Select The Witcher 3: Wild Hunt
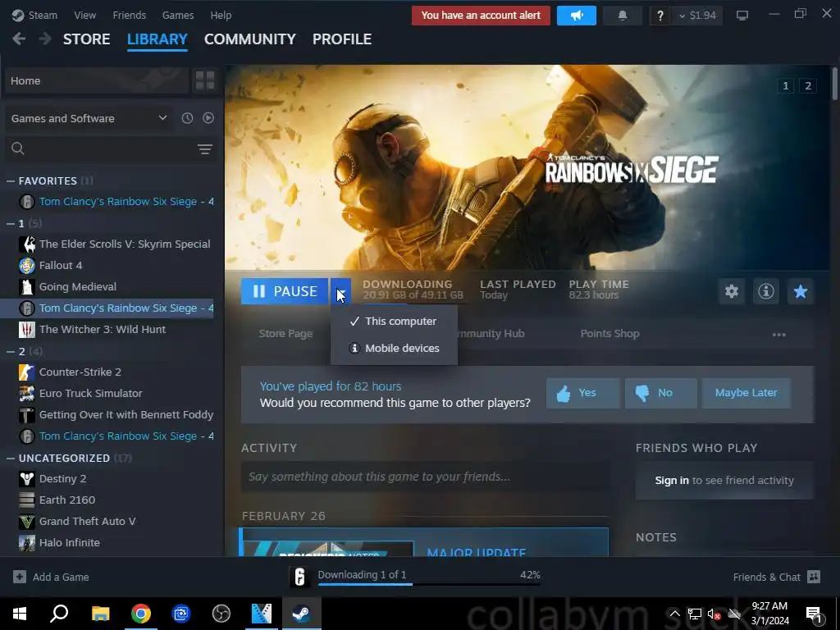The image size is (840, 630). [x=115, y=330]
